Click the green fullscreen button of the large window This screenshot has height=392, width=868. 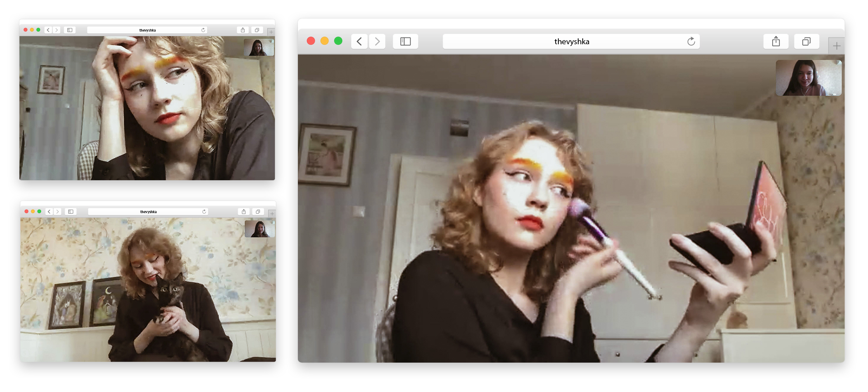338,41
